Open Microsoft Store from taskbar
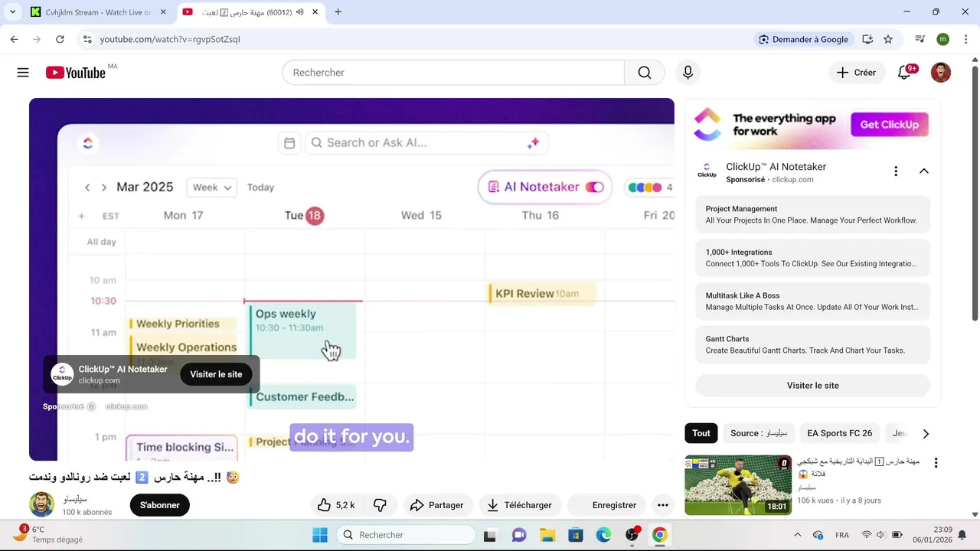Image resolution: width=980 pixels, height=551 pixels. [x=575, y=535]
